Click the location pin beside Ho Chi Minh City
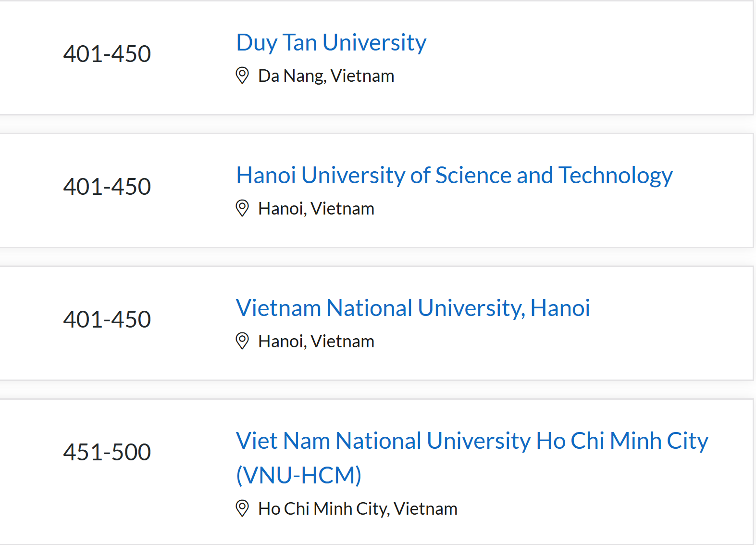 pyautogui.click(x=242, y=508)
